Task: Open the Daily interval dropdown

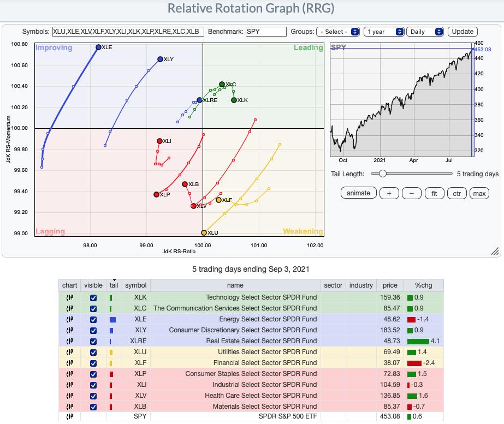Action: [x=425, y=32]
